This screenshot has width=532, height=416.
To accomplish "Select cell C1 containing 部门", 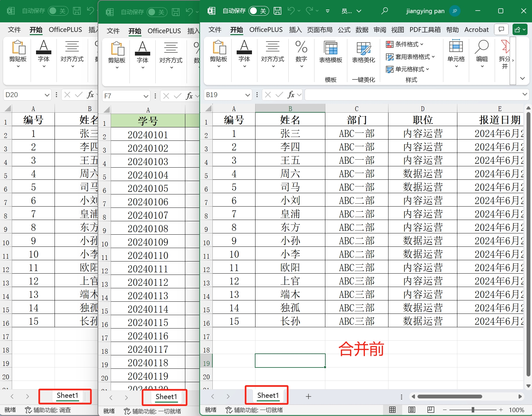I will [x=357, y=120].
